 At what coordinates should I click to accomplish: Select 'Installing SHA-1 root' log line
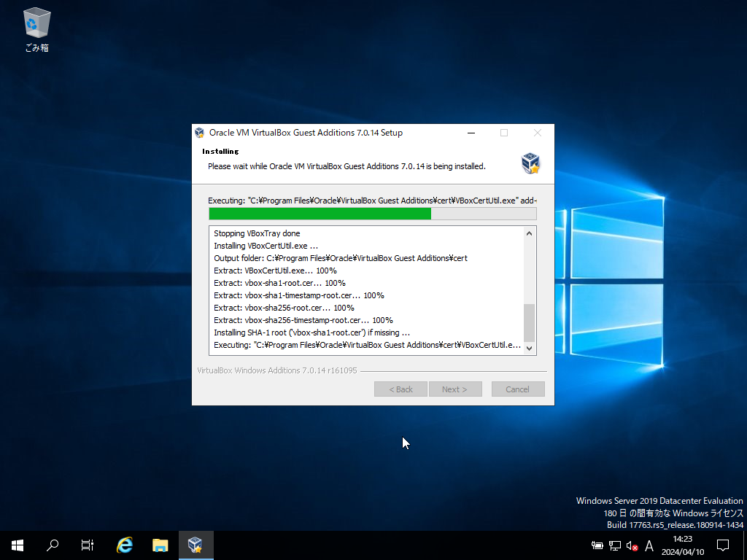311,332
